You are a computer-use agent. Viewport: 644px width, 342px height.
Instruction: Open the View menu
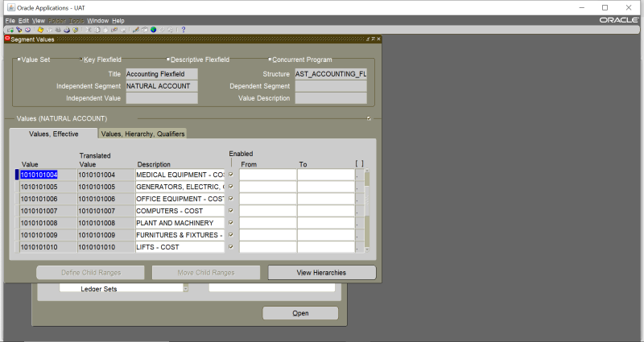click(x=38, y=21)
